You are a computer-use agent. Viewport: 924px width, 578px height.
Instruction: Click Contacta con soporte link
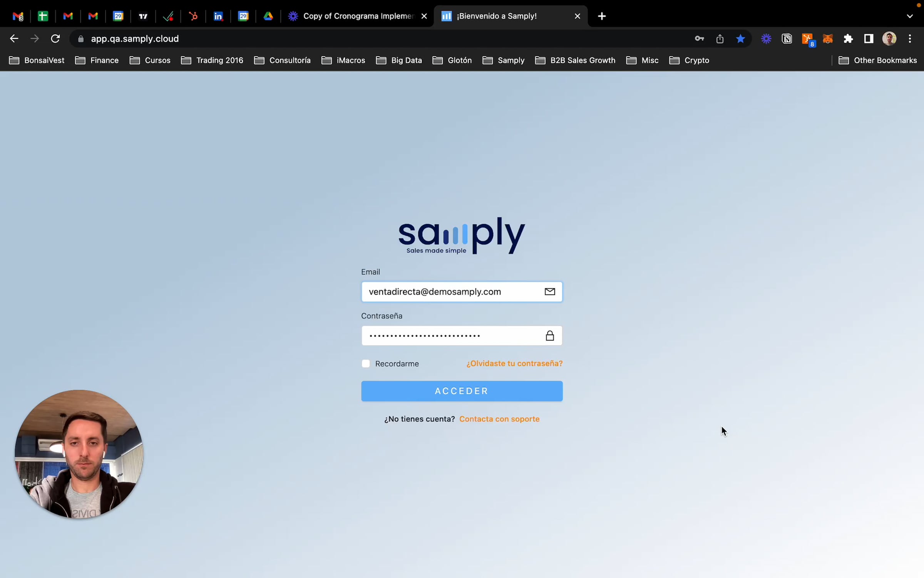pyautogui.click(x=499, y=419)
